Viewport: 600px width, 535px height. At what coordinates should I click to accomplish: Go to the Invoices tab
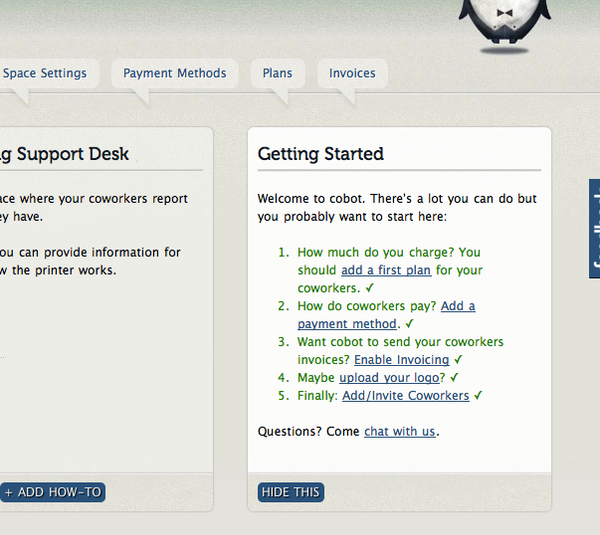tap(352, 73)
